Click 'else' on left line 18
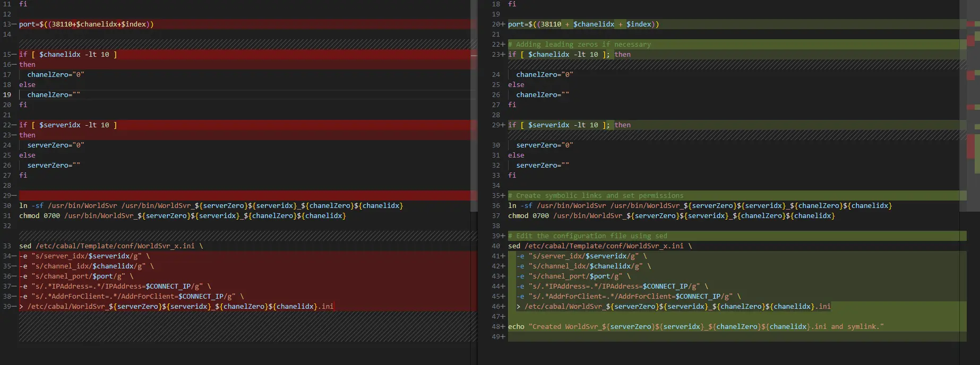This screenshot has width=980, height=365. click(x=27, y=84)
